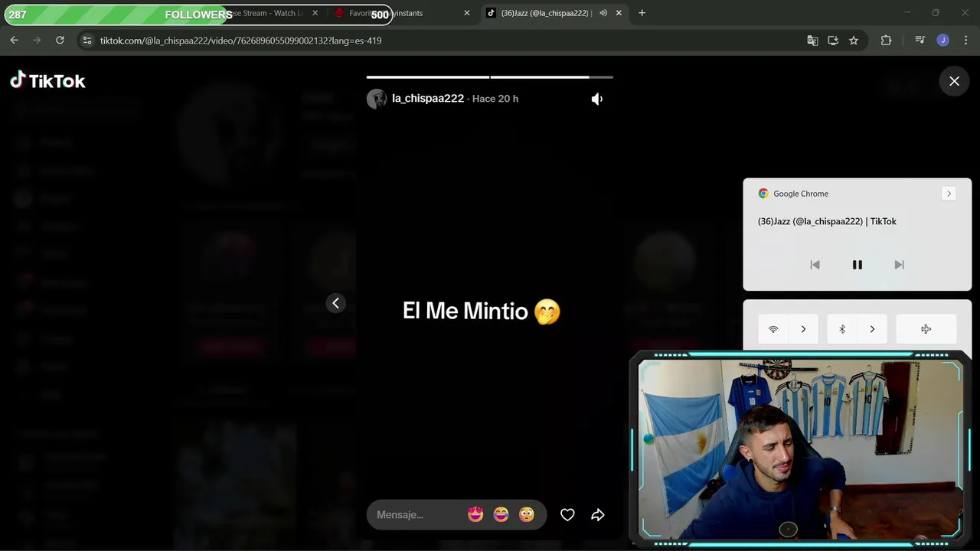This screenshot has width=980, height=551.
Task: Switch to the Stream - Watch tab
Action: pos(272,13)
